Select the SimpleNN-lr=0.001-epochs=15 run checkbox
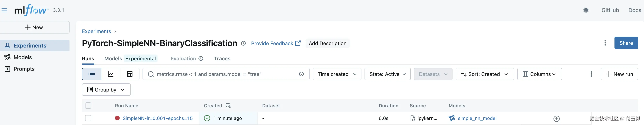Viewport: 644px width, 125px height. click(88, 118)
